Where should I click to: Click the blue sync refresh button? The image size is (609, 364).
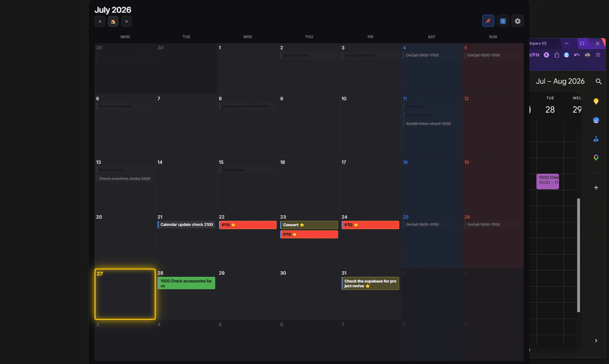[503, 21]
